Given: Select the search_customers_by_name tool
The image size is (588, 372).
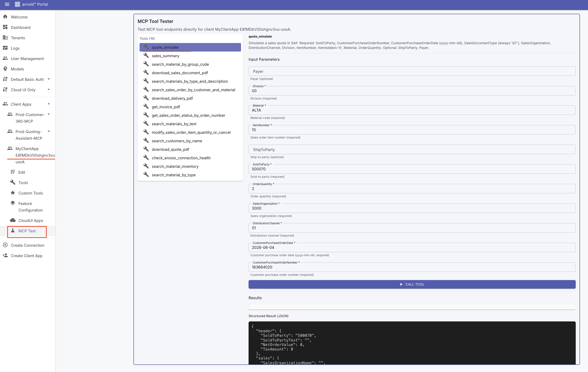Looking at the screenshot, I should tap(190, 141).
